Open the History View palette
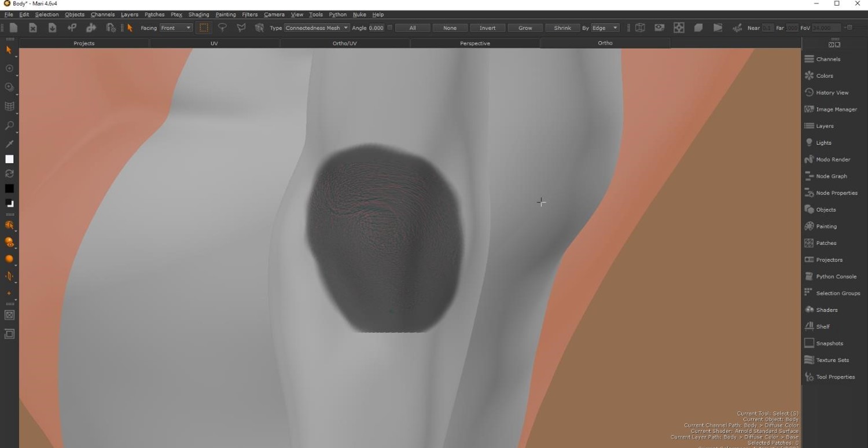 [x=831, y=93]
